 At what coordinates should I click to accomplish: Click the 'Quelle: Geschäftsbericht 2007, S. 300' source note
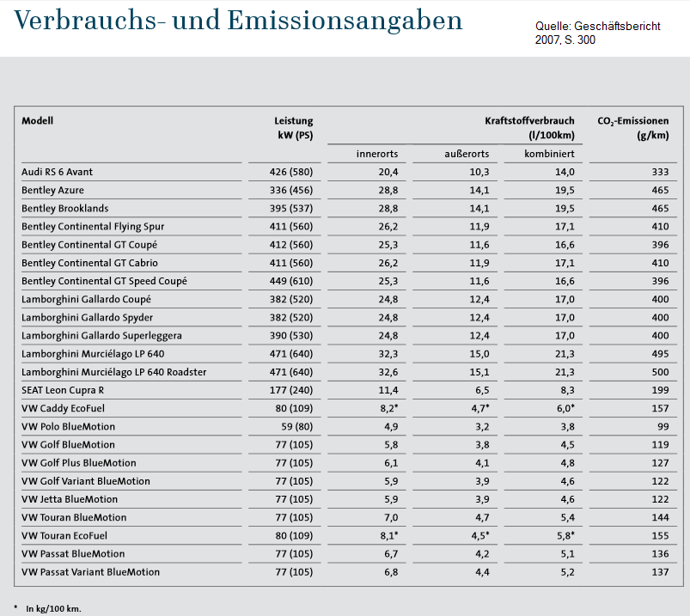[x=597, y=33]
